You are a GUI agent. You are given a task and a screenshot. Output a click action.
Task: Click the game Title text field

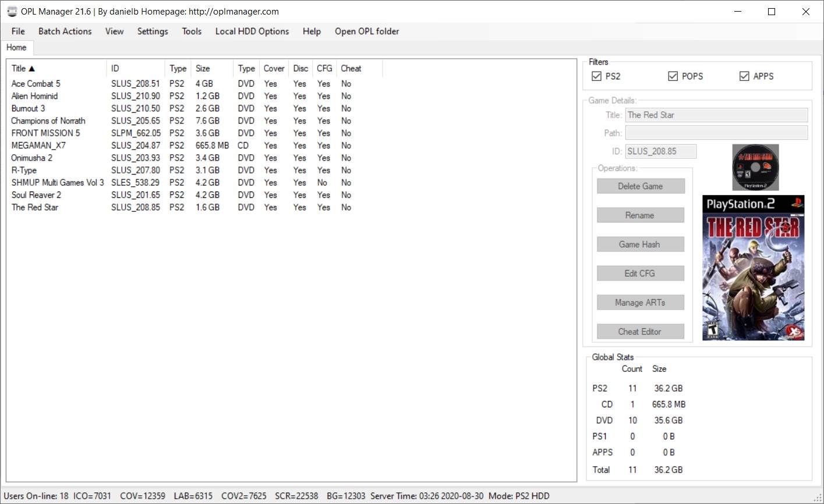[x=717, y=115]
